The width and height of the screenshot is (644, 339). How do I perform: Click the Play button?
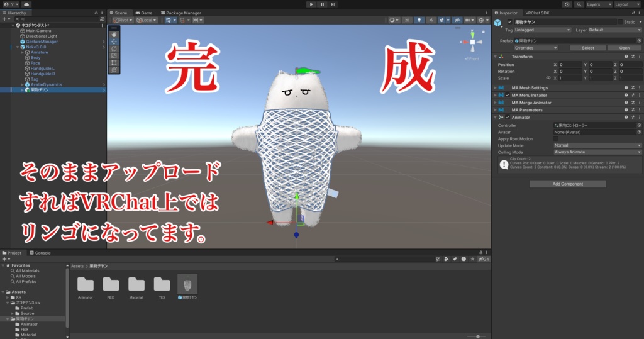[311, 4]
